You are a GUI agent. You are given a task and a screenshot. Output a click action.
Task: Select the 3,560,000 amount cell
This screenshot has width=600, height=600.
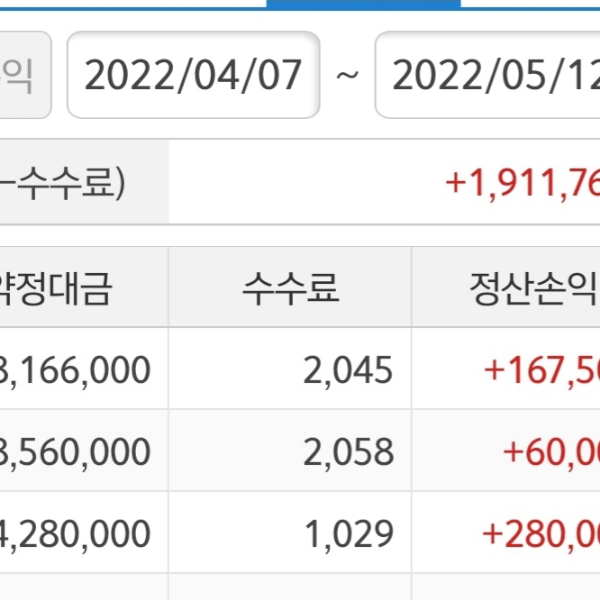coord(80,452)
